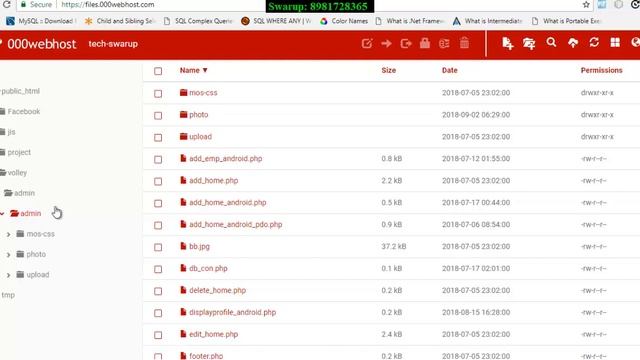Click the refresh arrows icon in red toolbar
The width and height of the screenshot is (640, 360).
click(x=594, y=42)
